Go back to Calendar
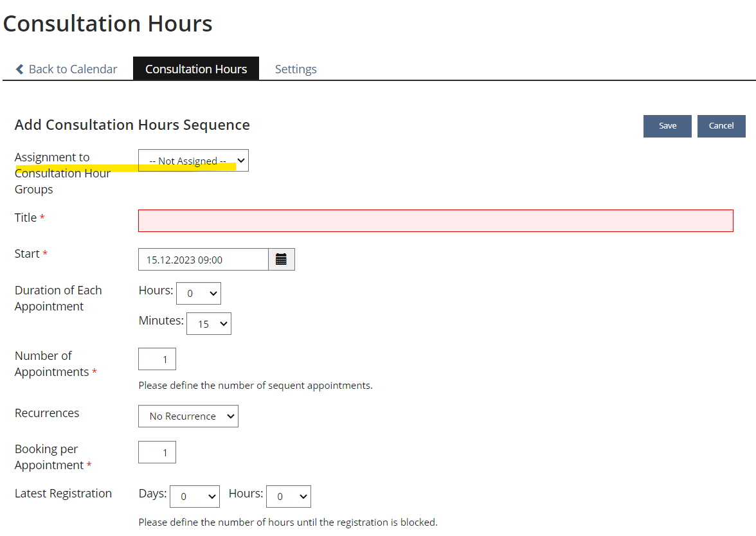This screenshot has width=756, height=536. [73, 69]
